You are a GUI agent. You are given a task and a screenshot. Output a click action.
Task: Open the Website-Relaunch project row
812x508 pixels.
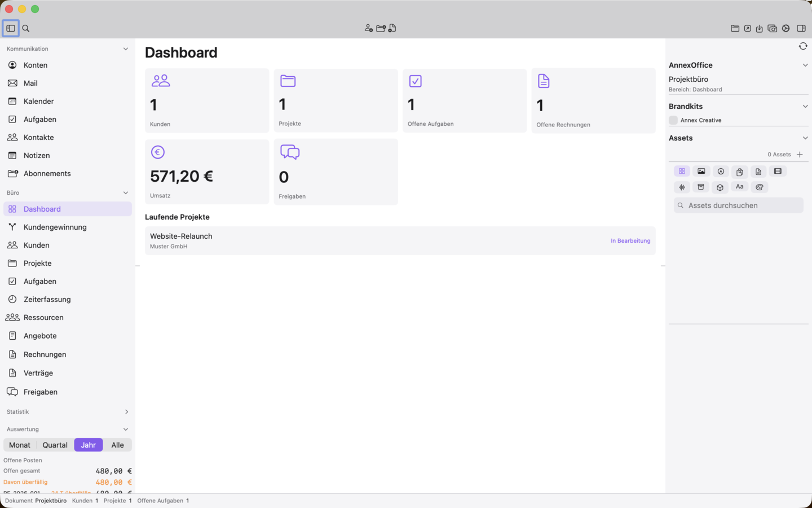pyautogui.click(x=400, y=241)
